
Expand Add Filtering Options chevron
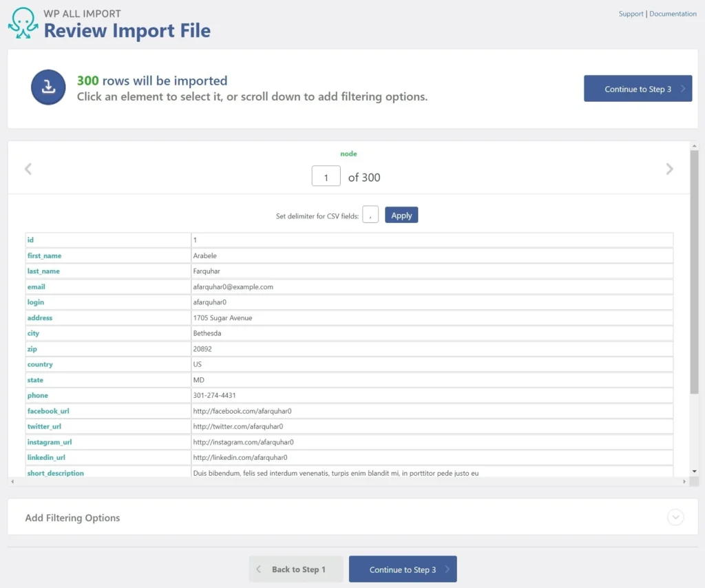675,517
